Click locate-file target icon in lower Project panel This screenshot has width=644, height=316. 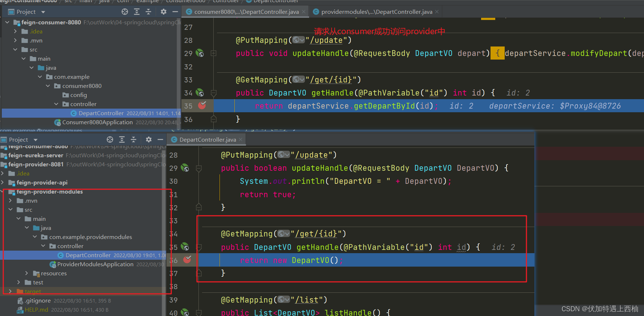click(x=110, y=139)
